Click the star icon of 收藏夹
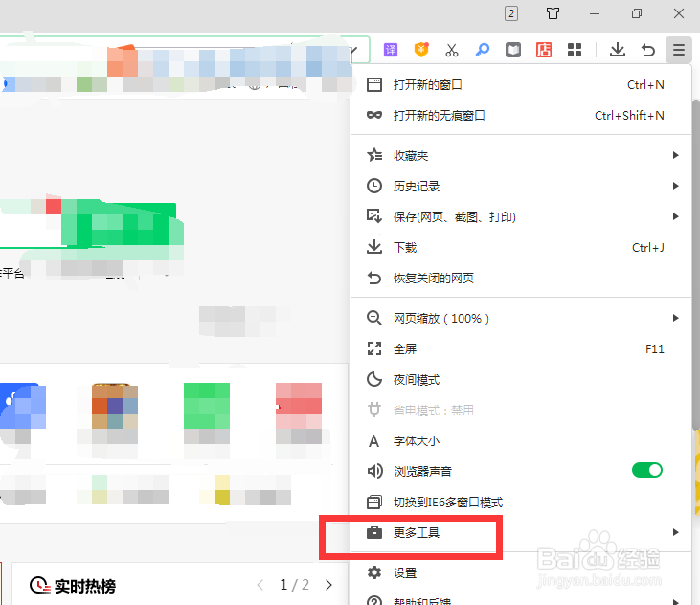Viewport: 700px width, 605px height. click(374, 155)
